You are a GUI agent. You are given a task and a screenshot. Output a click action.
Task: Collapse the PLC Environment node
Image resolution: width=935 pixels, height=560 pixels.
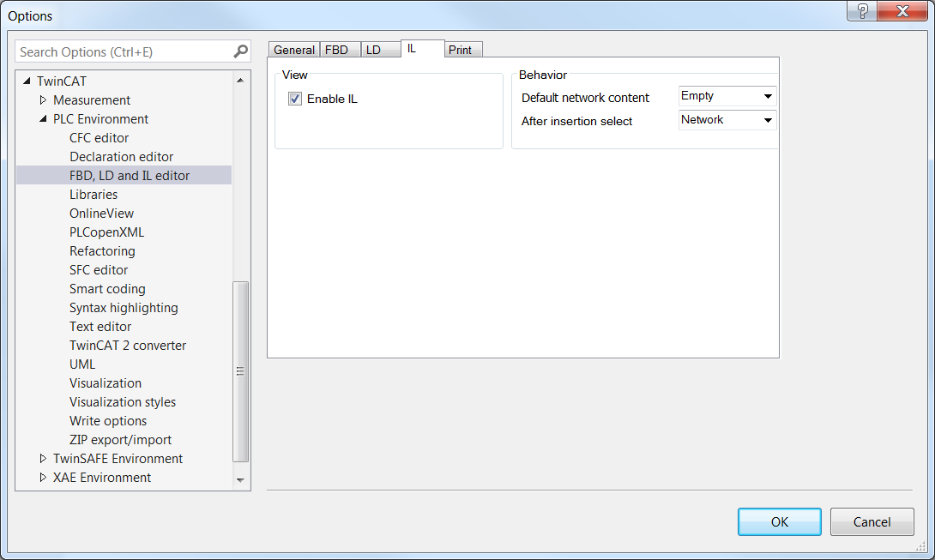(43, 118)
